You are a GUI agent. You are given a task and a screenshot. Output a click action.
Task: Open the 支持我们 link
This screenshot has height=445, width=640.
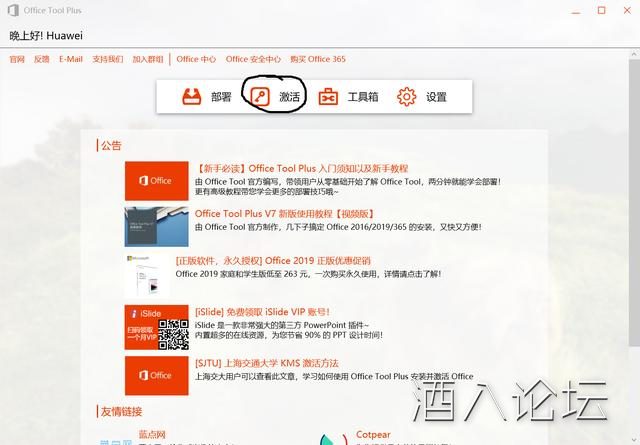tap(108, 59)
